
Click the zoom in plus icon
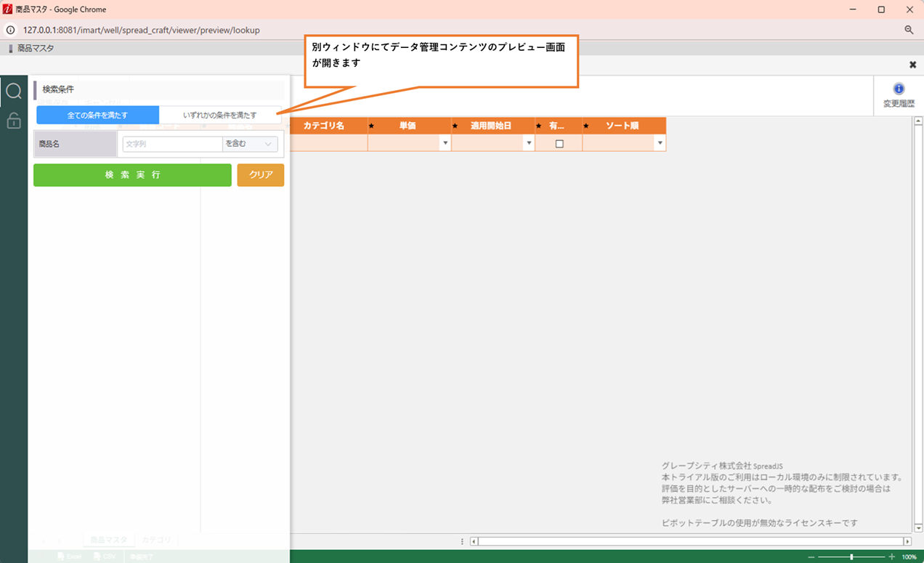(892, 556)
